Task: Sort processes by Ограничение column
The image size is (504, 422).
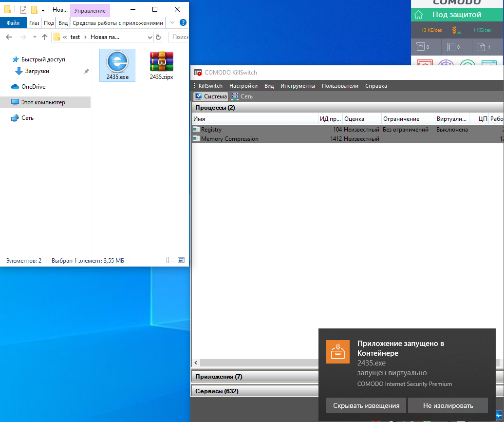Action: click(408, 119)
